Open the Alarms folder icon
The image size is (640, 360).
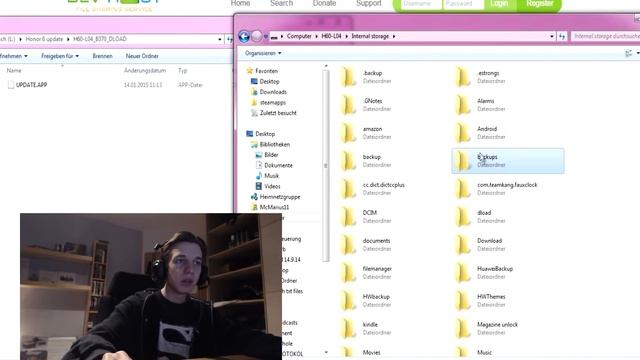[463, 104]
